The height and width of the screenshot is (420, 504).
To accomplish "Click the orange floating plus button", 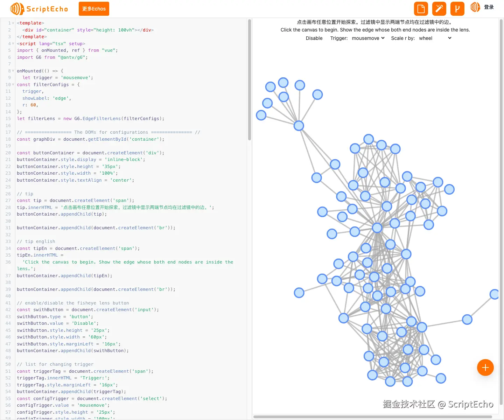I will 485,367.
